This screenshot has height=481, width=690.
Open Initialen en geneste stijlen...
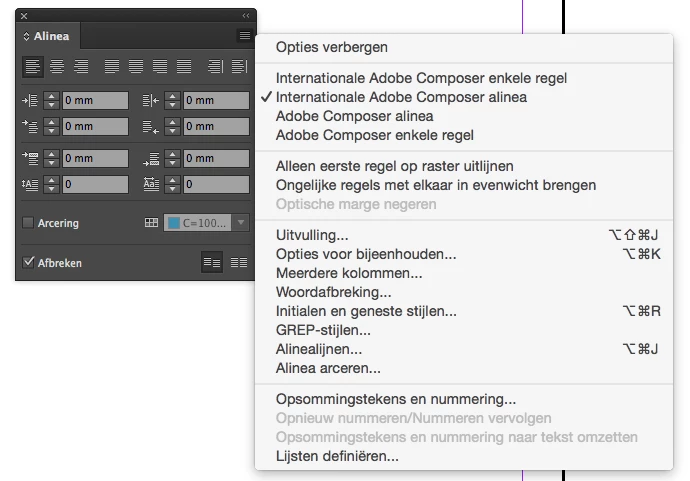tap(464, 311)
